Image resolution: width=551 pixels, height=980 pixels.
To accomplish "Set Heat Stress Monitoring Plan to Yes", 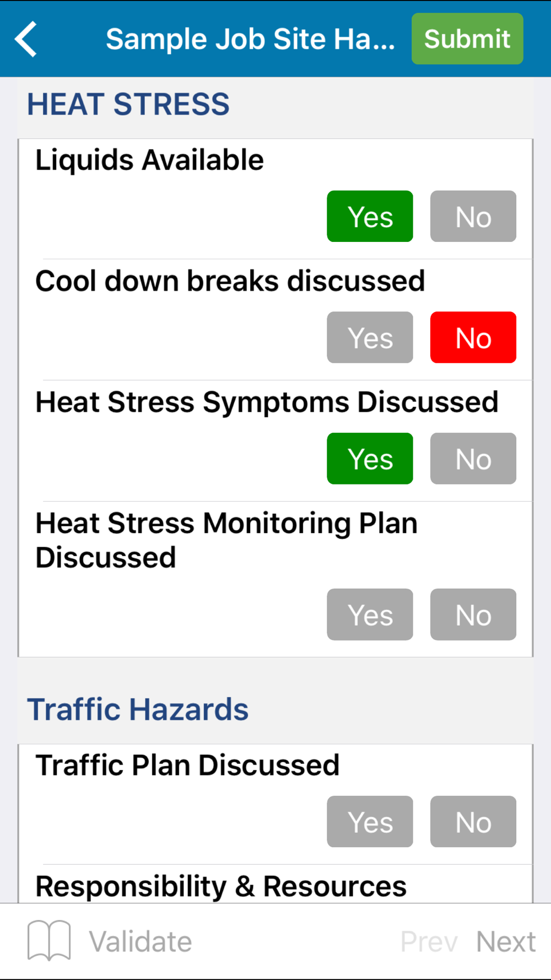I will (370, 615).
